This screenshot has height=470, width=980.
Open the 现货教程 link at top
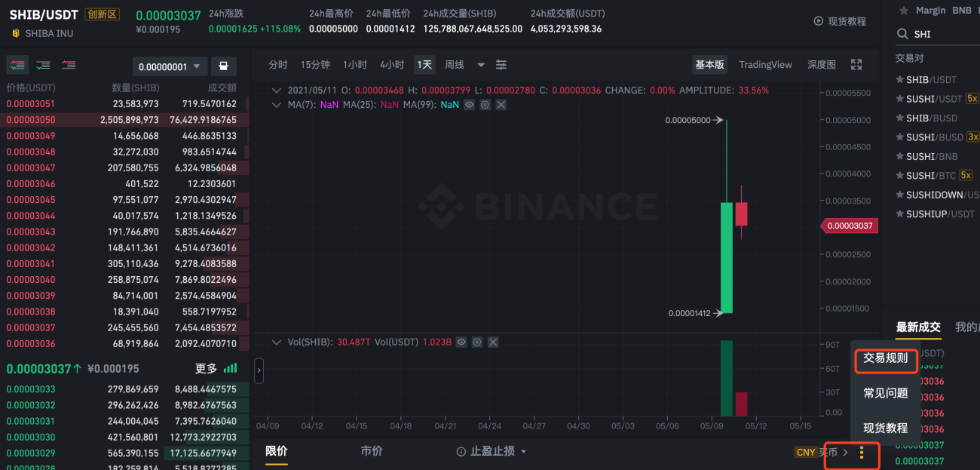[840, 21]
